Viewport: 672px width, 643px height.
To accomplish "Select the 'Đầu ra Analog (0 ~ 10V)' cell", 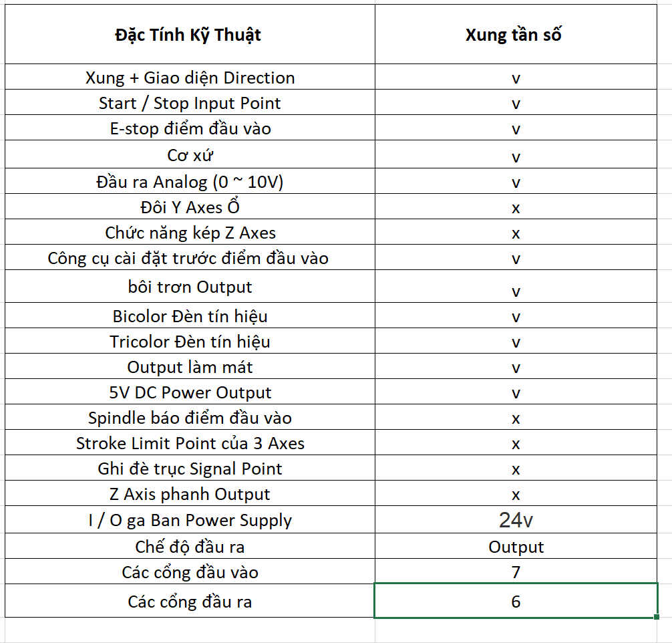I will tap(190, 182).
